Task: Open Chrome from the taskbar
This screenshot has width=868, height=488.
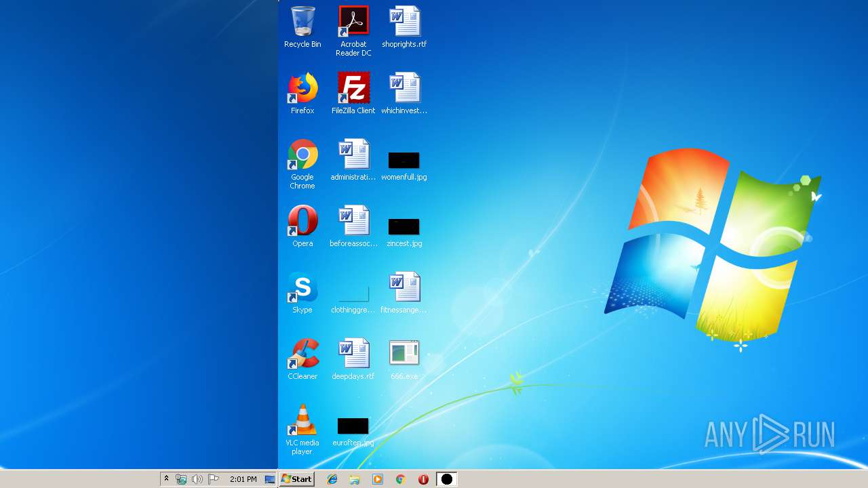Action: [x=401, y=479]
